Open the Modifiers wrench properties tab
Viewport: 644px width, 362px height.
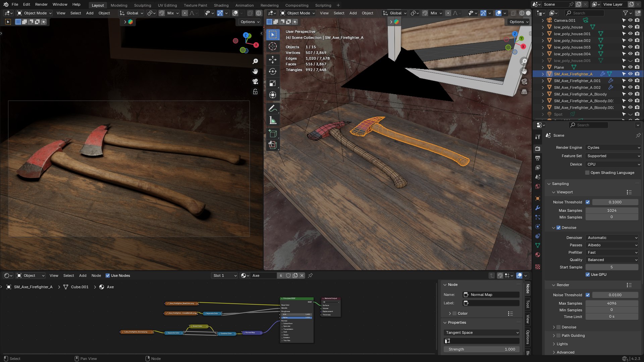(x=538, y=208)
